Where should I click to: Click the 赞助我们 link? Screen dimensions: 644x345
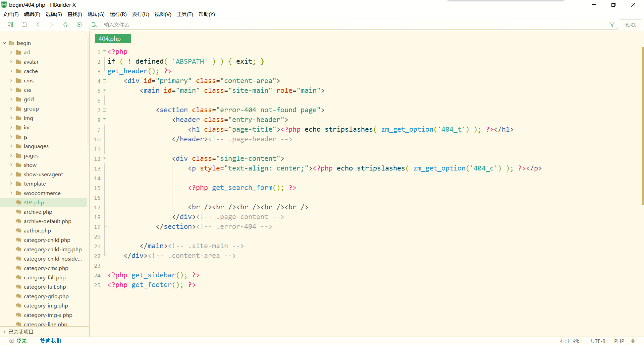(51, 341)
